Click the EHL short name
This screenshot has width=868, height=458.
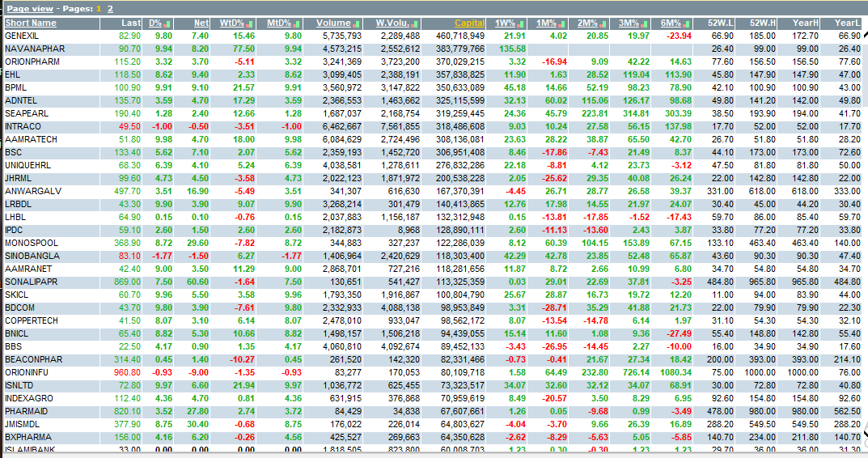tap(12, 74)
